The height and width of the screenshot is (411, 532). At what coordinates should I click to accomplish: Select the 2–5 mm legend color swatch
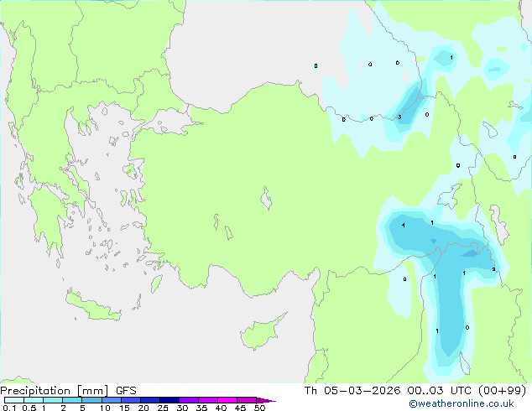click(72, 400)
